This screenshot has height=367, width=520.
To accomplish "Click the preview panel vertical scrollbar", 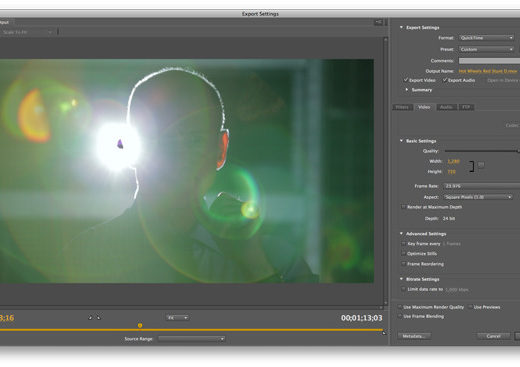I will coord(385,171).
